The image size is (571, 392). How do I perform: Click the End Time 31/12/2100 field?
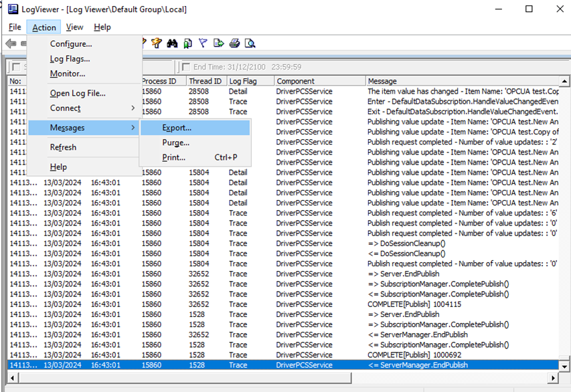click(248, 67)
